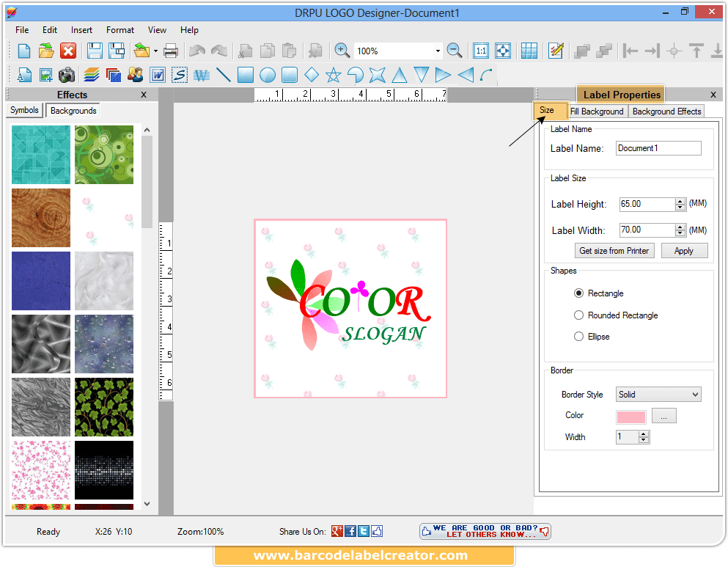Click the Facebook share icon
Viewport: 728px width, 567px height.
point(350,531)
